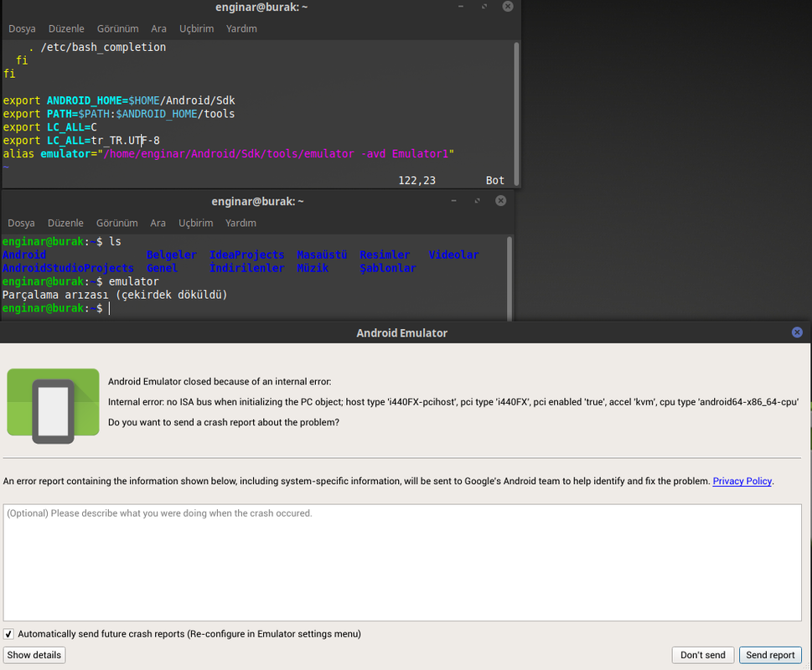Click the 'export PATH=$PATH' line
Image resolution: width=812 pixels, height=670 pixels.
119,114
